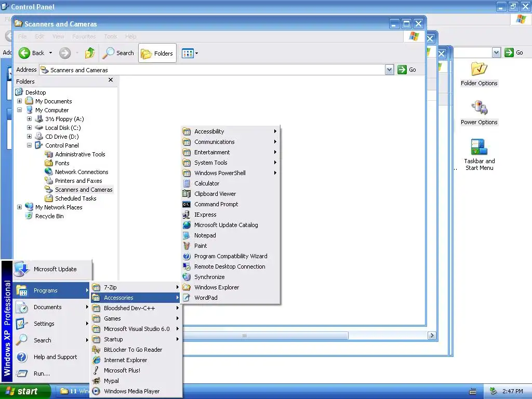532x399 pixels.
Task: Open Search in Start menu
Action: pyautogui.click(x=51, y=340)
